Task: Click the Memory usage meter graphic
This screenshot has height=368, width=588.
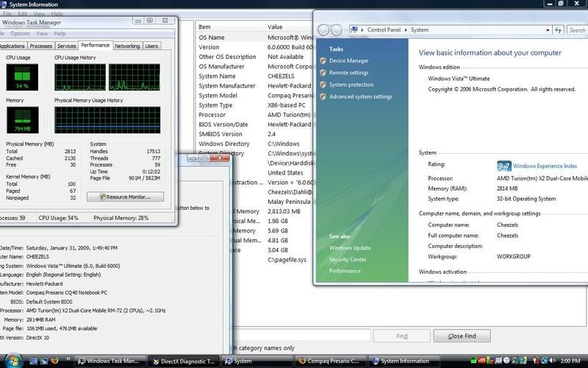Action: [x=23, y=119]
